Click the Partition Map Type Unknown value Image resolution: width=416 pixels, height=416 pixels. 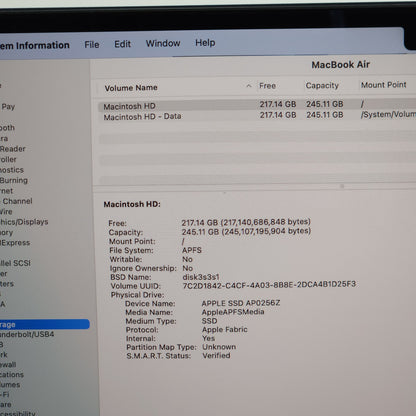click(x=219, y=347)
